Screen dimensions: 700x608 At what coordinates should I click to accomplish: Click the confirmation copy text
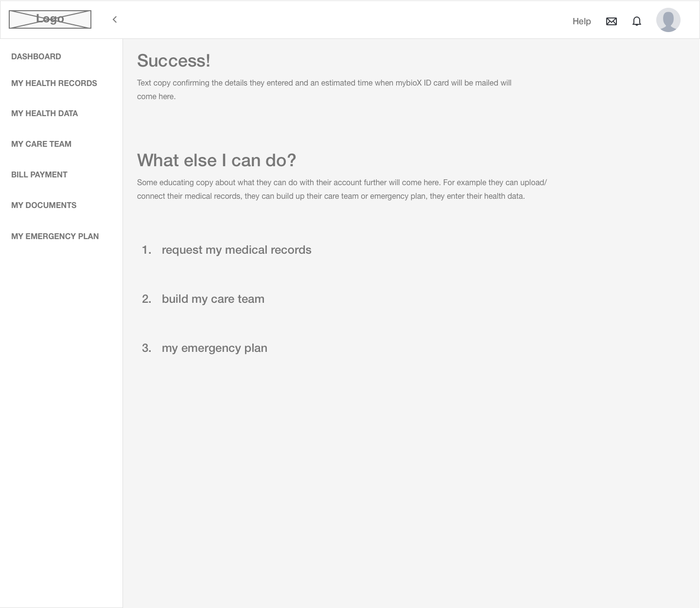(324, 89)
